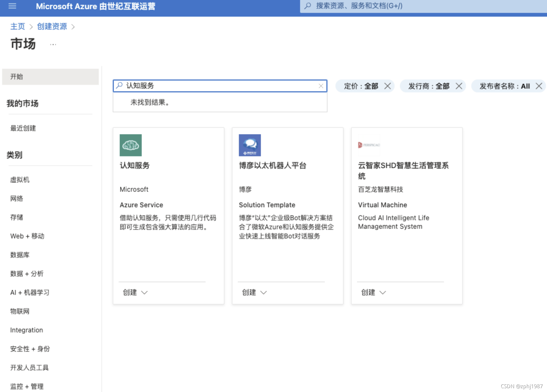Open the hamburger portal menu

click(x=12, y=6)
